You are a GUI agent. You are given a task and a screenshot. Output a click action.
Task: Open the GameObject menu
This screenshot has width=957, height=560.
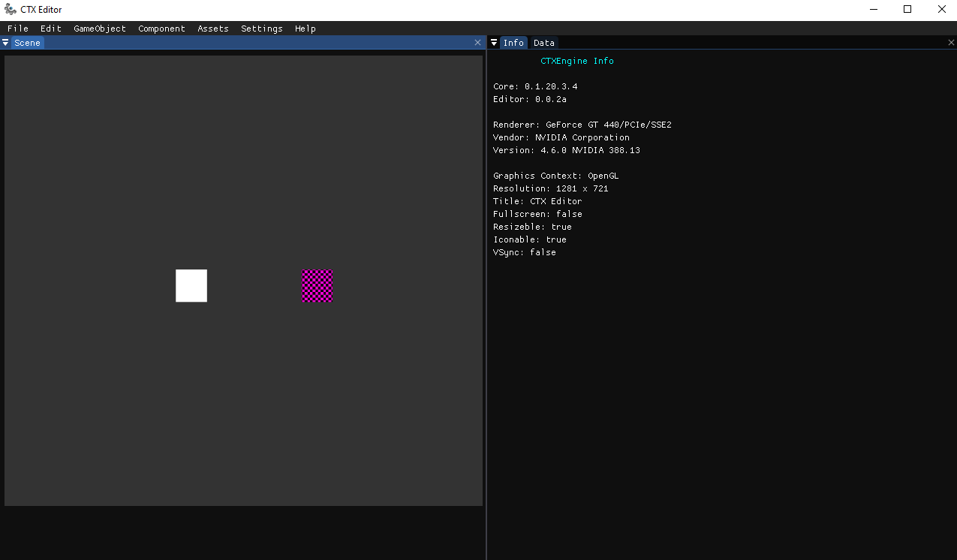[x=100, y=29]
